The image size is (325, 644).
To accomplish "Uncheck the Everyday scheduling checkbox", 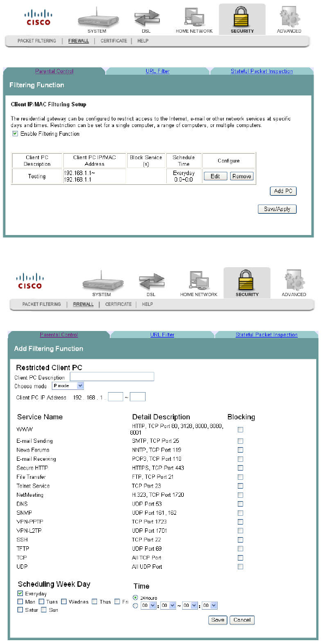I will (x=20, y=593).
